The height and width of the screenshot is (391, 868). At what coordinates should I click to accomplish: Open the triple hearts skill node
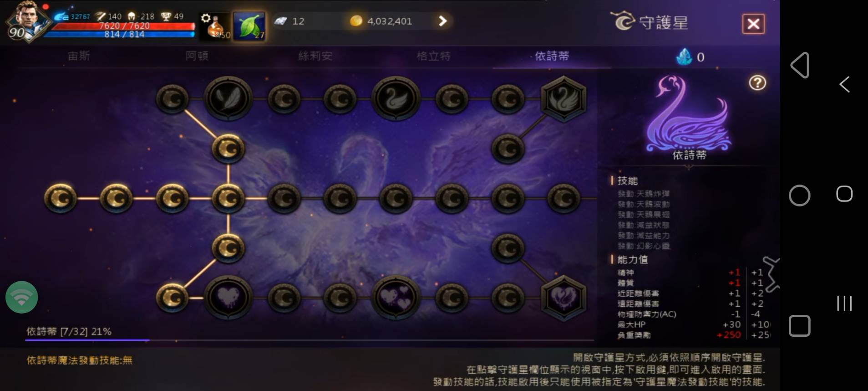(x=396, y=297)
